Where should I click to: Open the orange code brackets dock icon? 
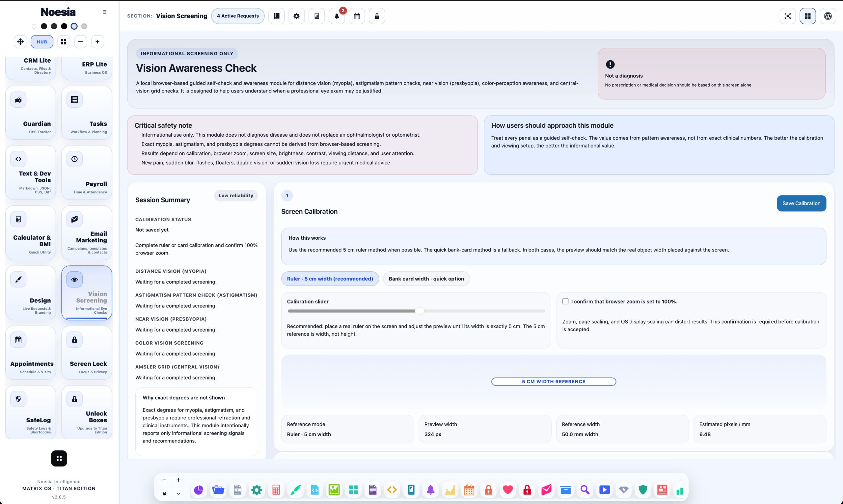tap(392, 490)
